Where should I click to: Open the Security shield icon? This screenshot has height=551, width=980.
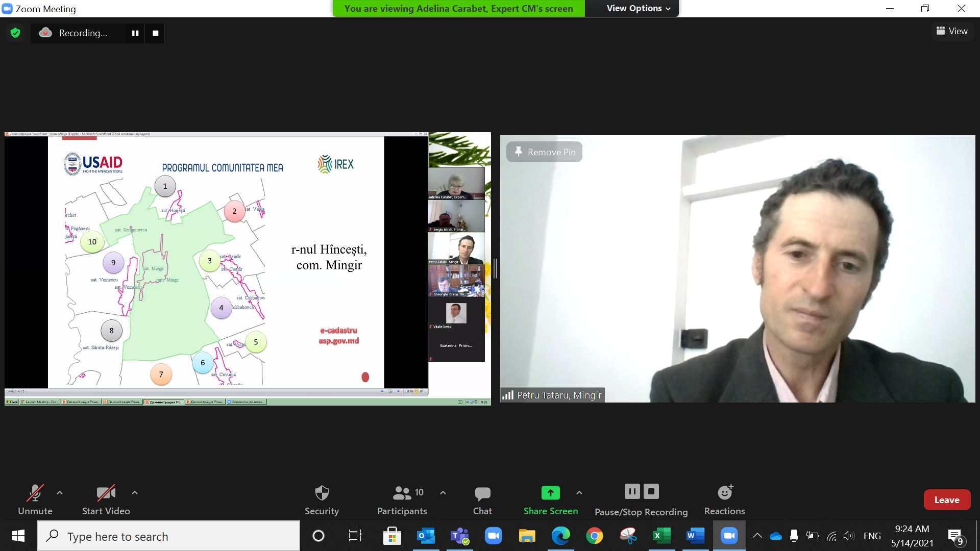tap(322, 493)
